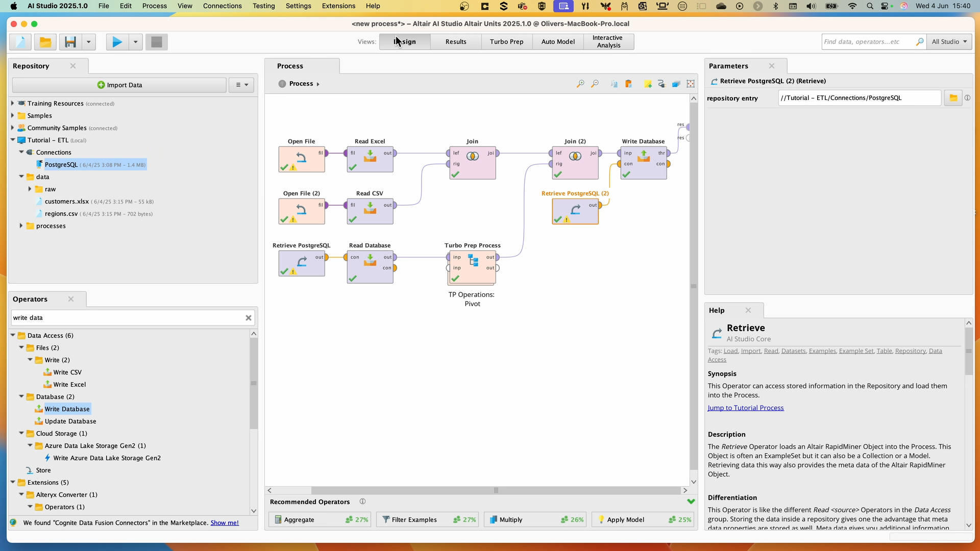Switch to the Results view

(455, 41)
